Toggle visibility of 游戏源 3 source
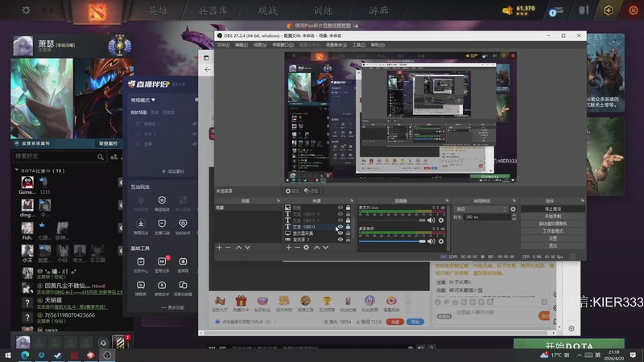The width and height of the screenshot is (644, 362). pos(340,240)
